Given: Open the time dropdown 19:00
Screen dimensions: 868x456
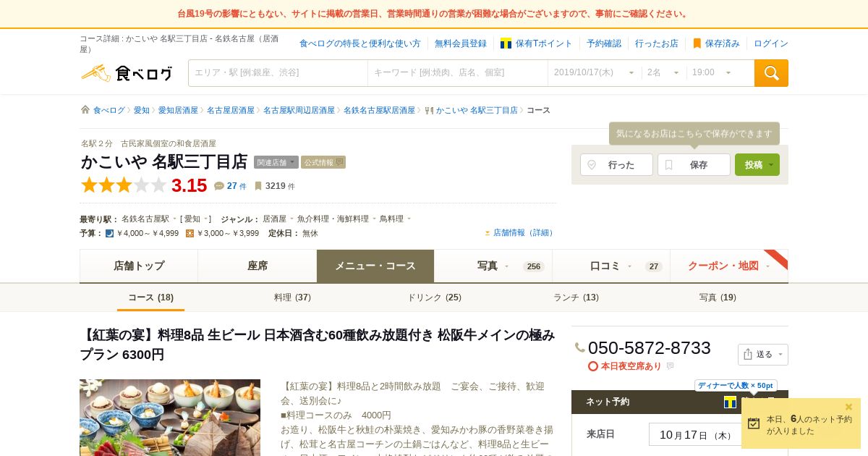Looking at the screenshot, I should coord(713,73).
